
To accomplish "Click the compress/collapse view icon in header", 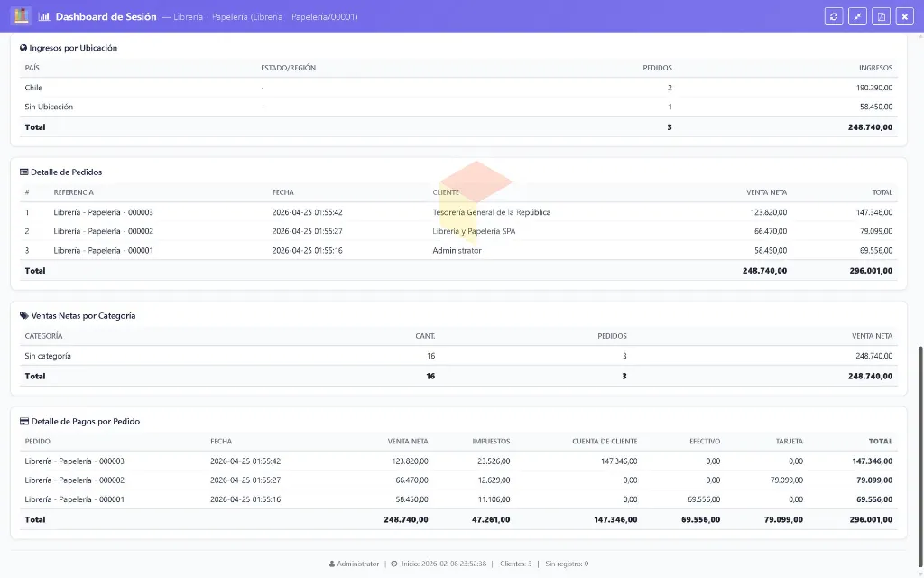I will (x=857, y=16).
